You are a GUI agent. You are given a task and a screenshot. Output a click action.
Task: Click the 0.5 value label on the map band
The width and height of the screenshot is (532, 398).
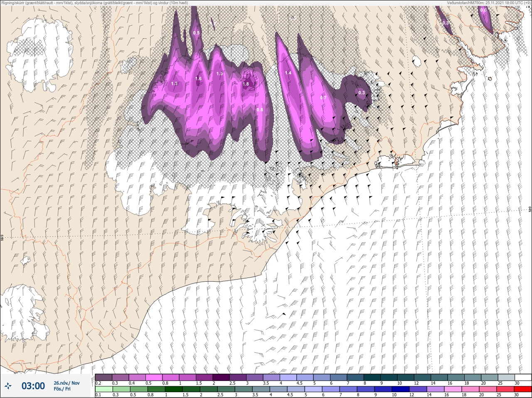(x=196, y=33)
